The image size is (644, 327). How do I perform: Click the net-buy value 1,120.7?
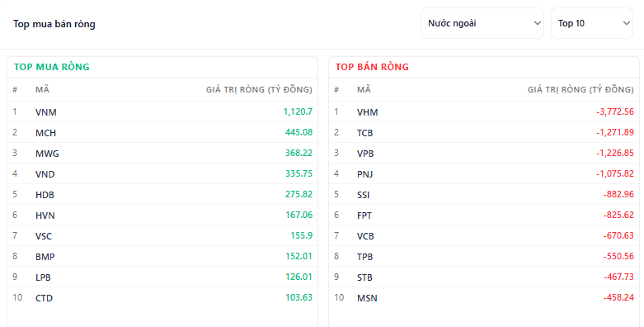click(x=298, y=111)
